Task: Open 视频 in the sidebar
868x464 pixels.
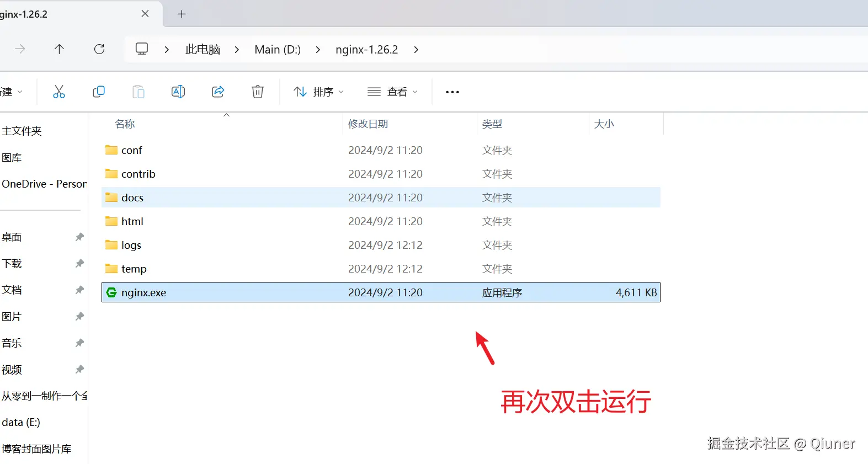Action: tap(12, 369)
